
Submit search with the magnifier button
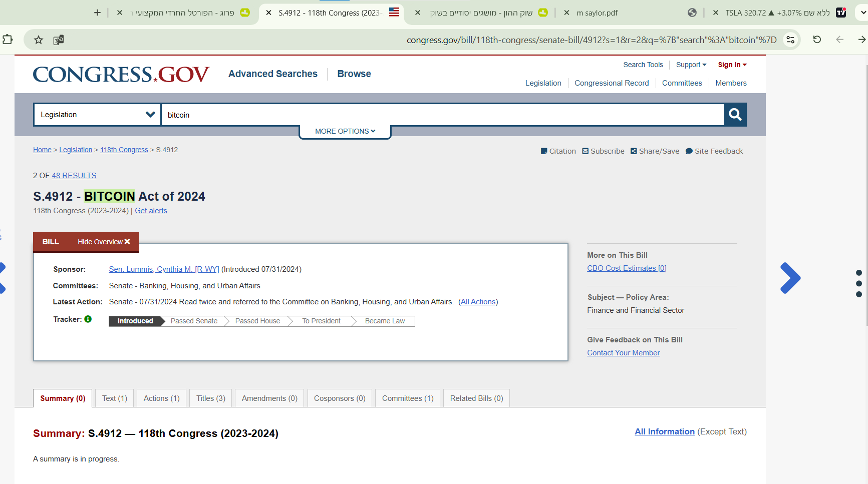point(735,115)
